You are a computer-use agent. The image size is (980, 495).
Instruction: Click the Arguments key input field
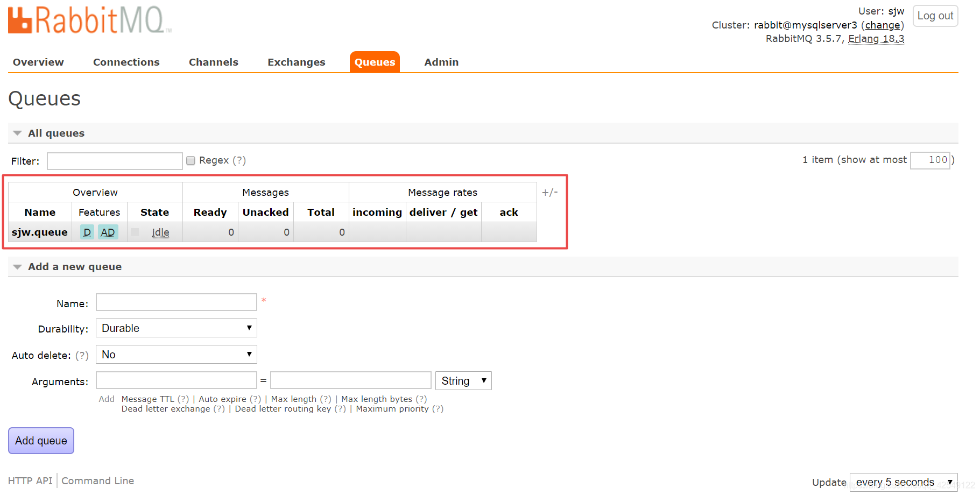click(177, 380)
